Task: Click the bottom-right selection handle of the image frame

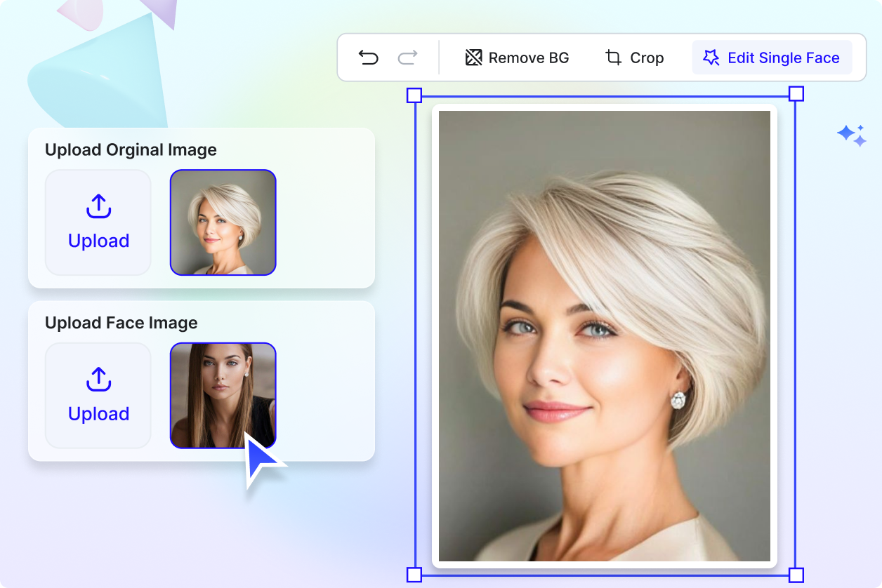Action: coord(796,574)
